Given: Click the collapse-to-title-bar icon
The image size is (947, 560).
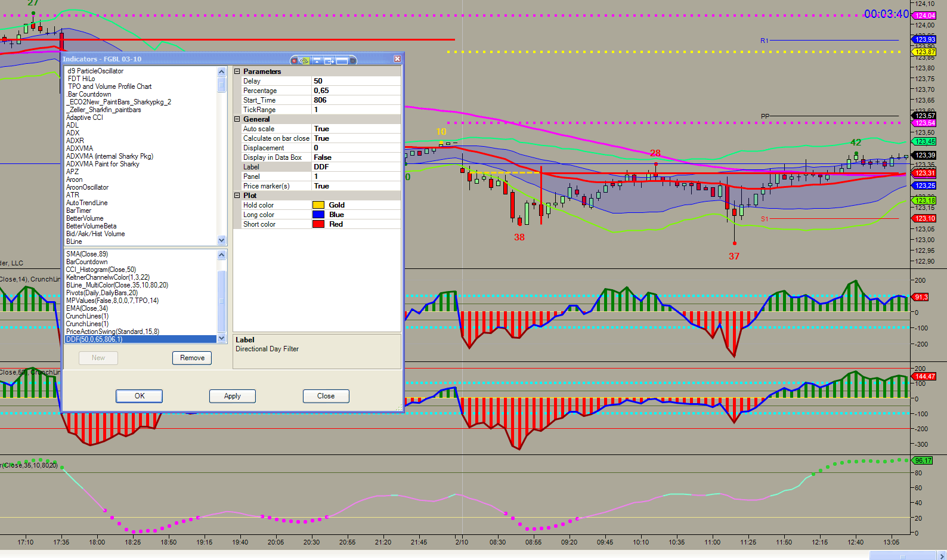Looking at the screenshot, I should click(317, 61).
